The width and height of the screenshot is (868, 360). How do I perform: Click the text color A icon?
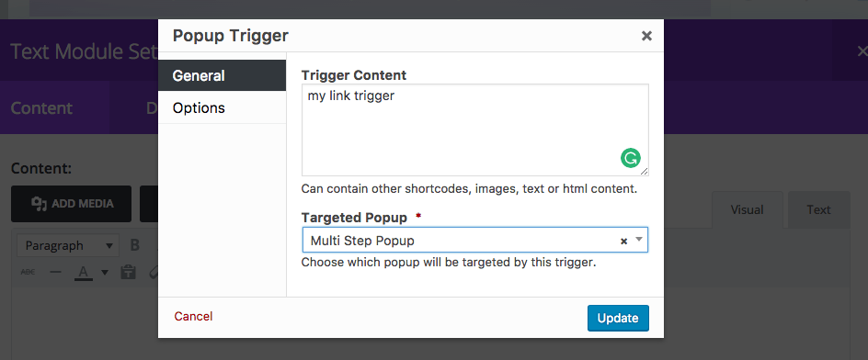click(x=84, y=272)
